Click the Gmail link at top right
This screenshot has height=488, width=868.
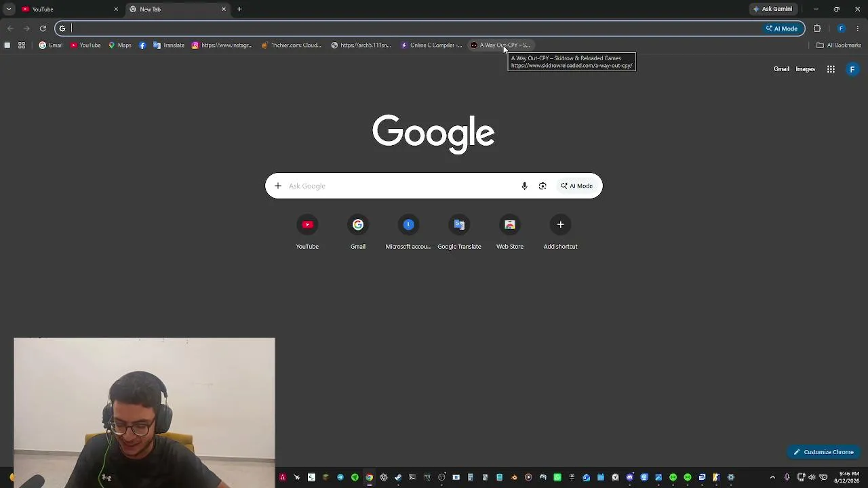781,69
